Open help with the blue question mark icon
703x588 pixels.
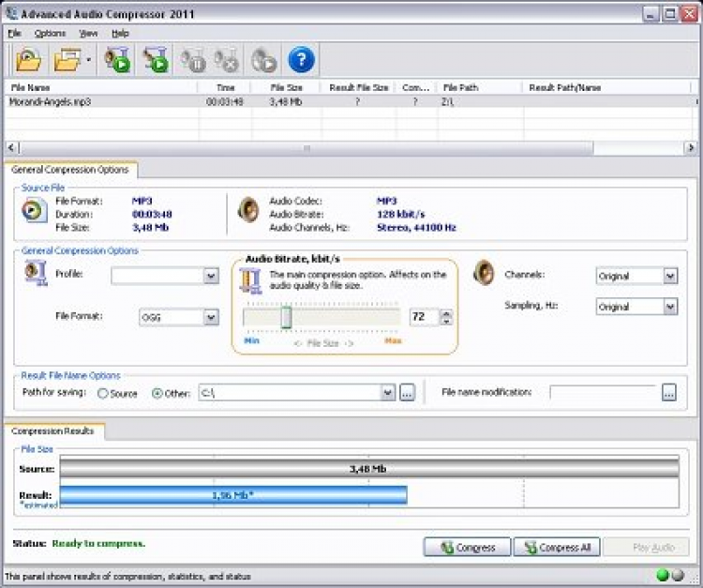click(301, 61)
